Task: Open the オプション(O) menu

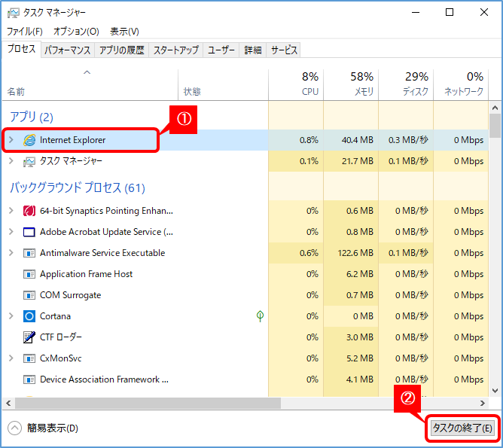Action: [x=76, y=32]
